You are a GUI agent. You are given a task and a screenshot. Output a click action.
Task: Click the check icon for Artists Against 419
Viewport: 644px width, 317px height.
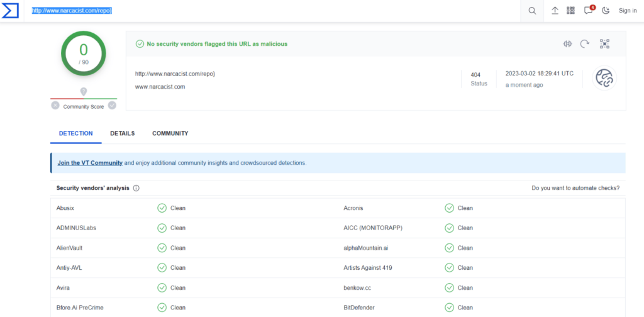click(449, 268)
